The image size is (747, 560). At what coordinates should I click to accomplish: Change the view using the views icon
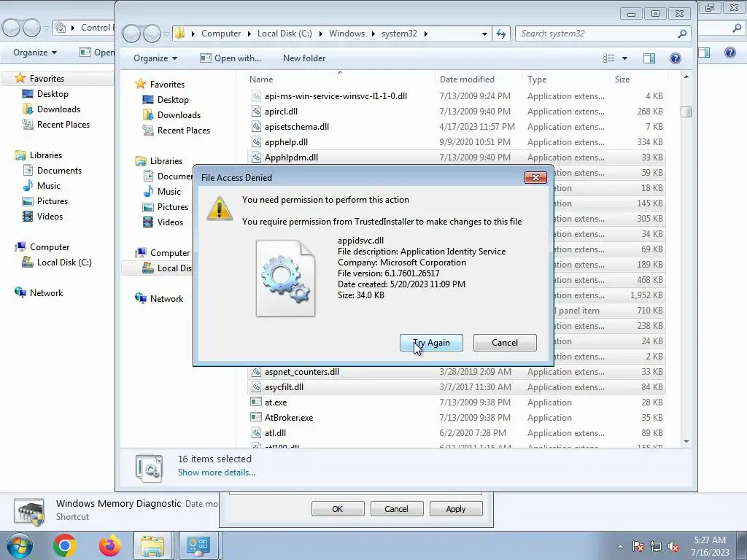(609, 58)
